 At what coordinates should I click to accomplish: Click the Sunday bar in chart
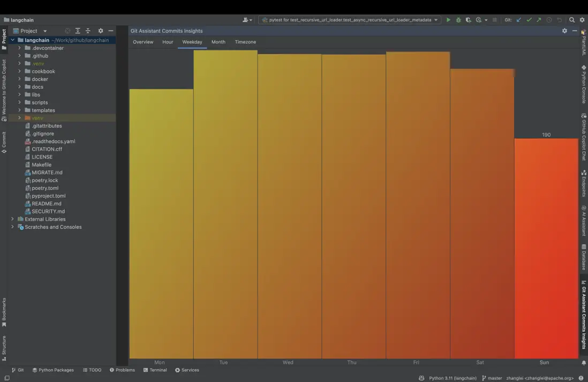546,246
